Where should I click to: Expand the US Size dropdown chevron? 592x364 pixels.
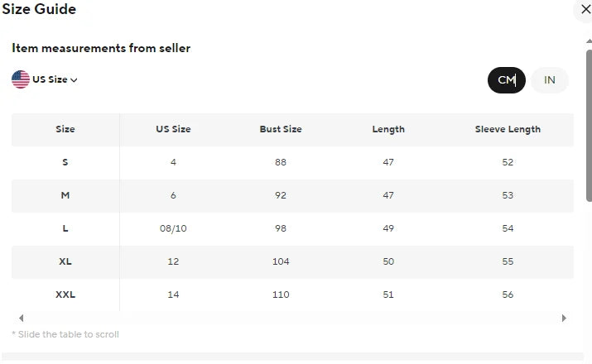(75, 80)
